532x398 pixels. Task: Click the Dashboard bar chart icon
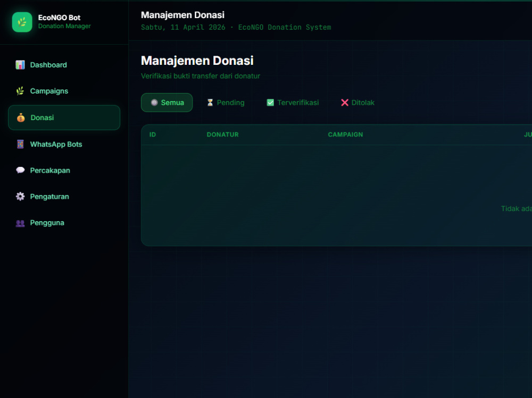tap(20, 65)
